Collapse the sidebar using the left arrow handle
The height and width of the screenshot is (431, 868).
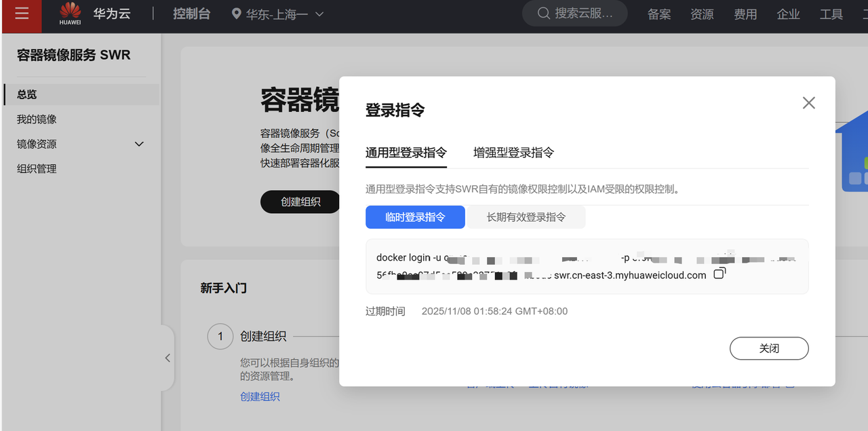167,358
